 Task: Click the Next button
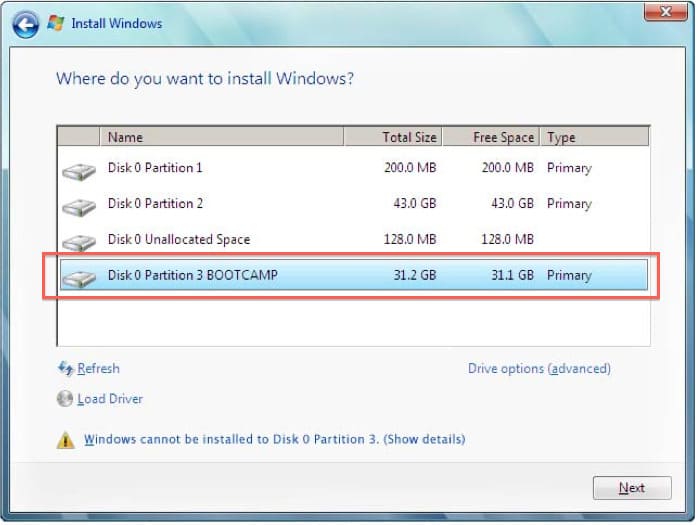pyautogui.click(x=632, y=488)
